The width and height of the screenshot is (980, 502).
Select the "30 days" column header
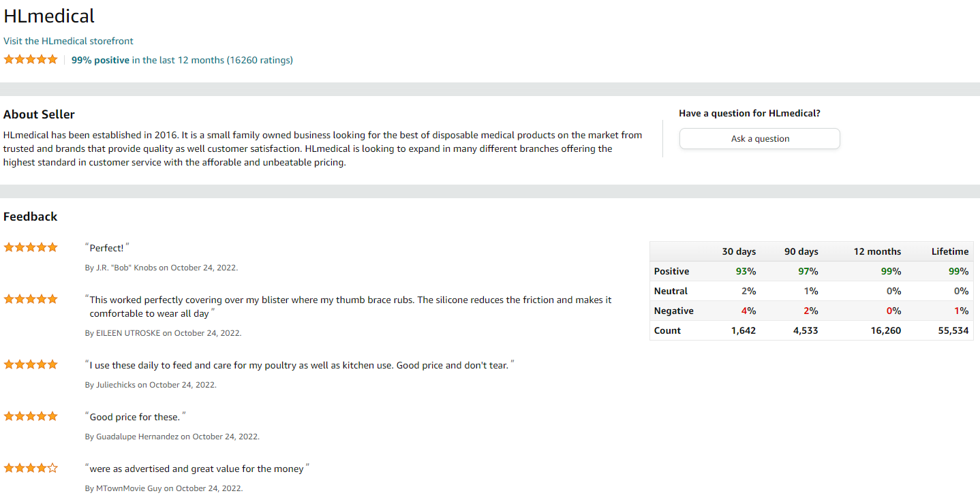click(739, 251)
